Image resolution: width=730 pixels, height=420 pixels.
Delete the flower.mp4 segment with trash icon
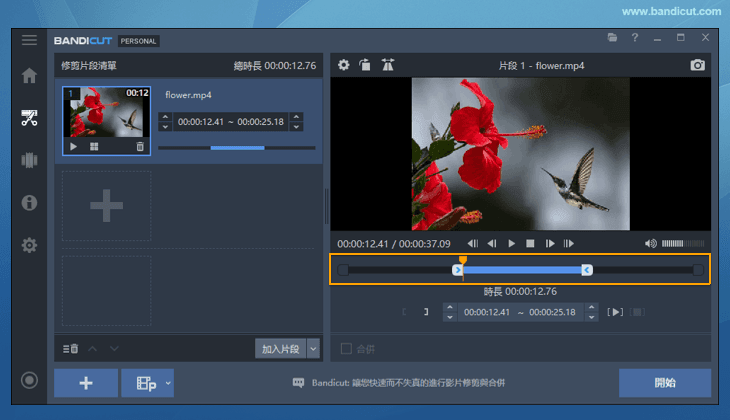pos(140,146)
